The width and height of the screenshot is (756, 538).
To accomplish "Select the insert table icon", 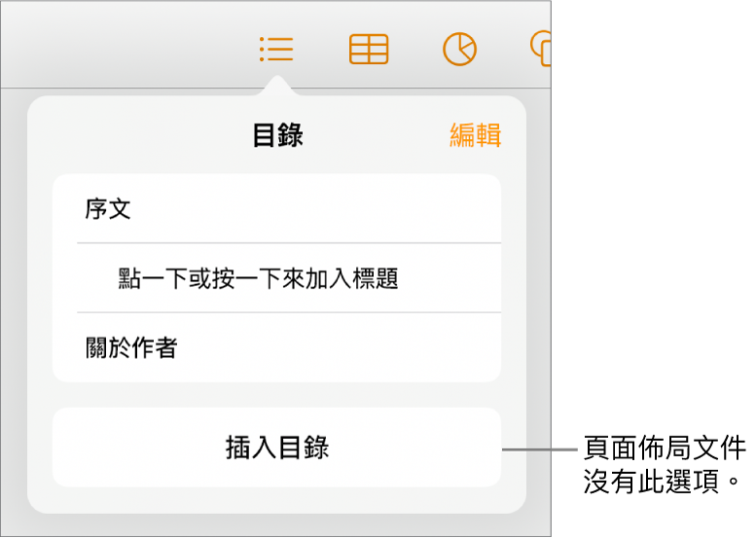I will coord(369,50).
